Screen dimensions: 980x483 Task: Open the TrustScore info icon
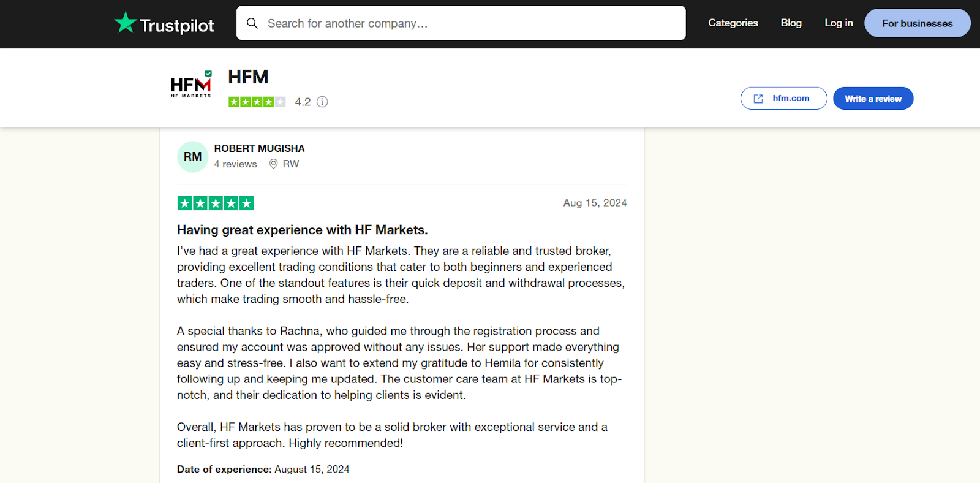coord(322,102)
